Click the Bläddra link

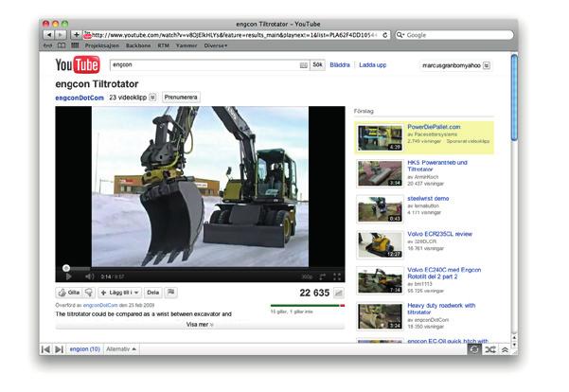pyautogui.click(x=340, y=65)
